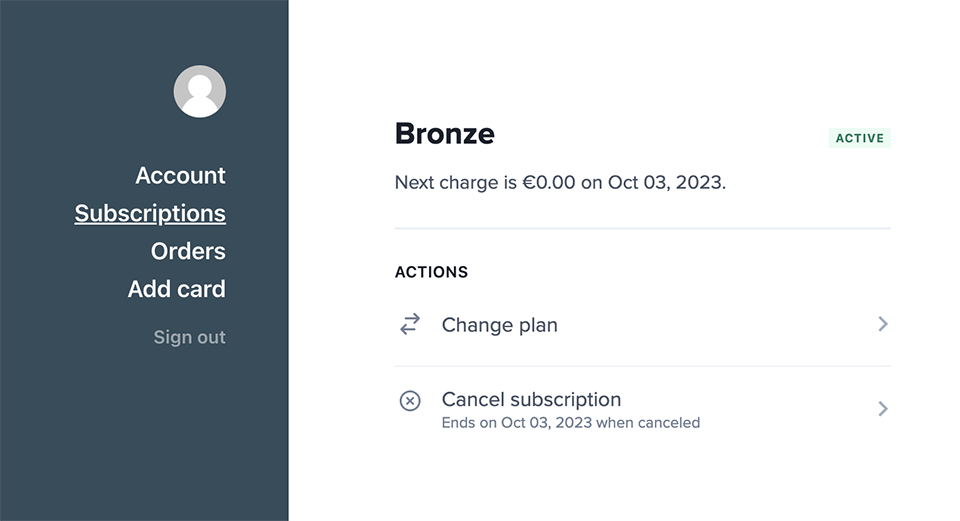The image size is (960, 521).
Task: Open Orders in the sidebar
Action: click(x=188, y=252)
